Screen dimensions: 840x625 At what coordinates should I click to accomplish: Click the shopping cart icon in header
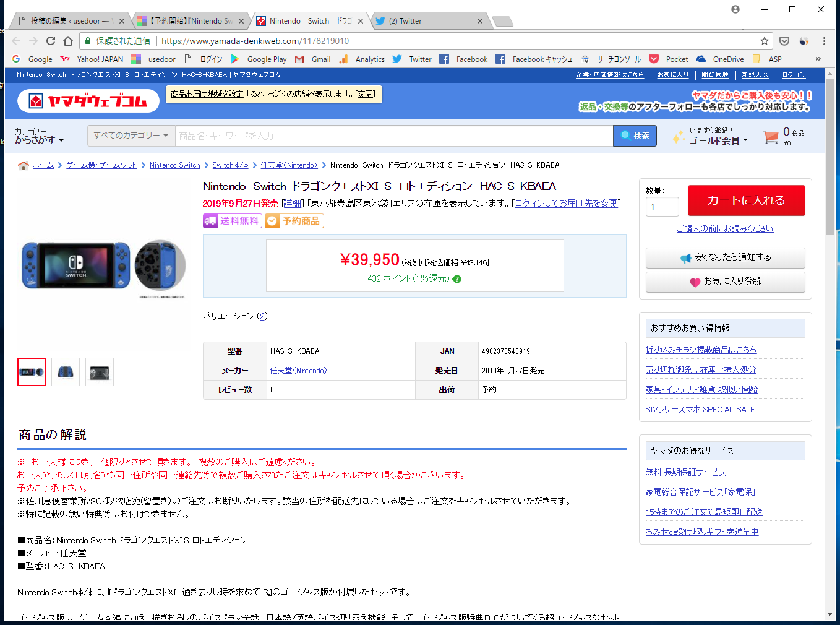[x=771, y=137]
